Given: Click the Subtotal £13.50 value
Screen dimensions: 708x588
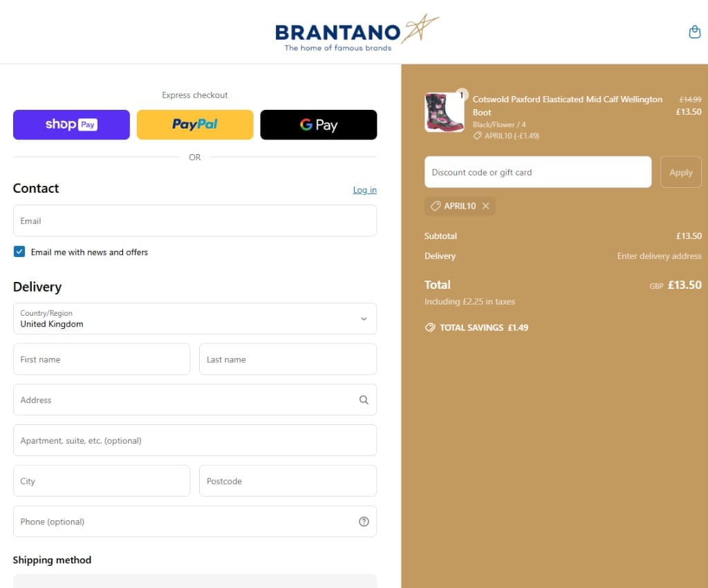Looking at the screenshot, I should [x=689, y=236].
